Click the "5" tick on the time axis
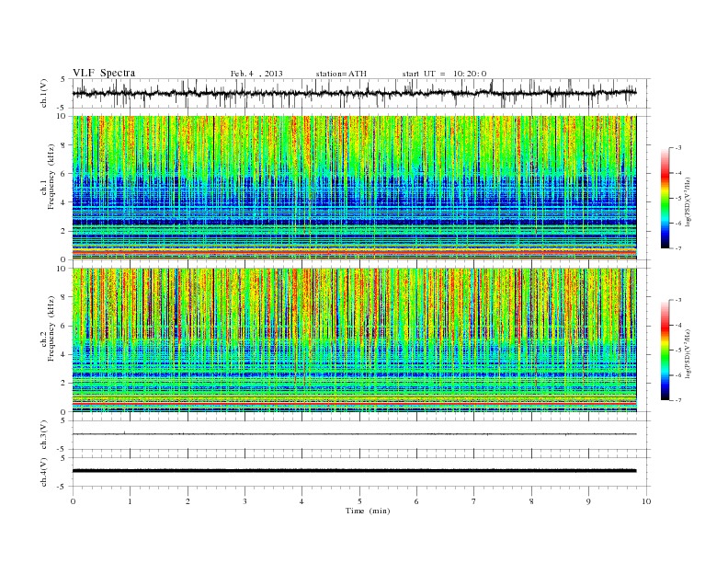 pos(359,501)
